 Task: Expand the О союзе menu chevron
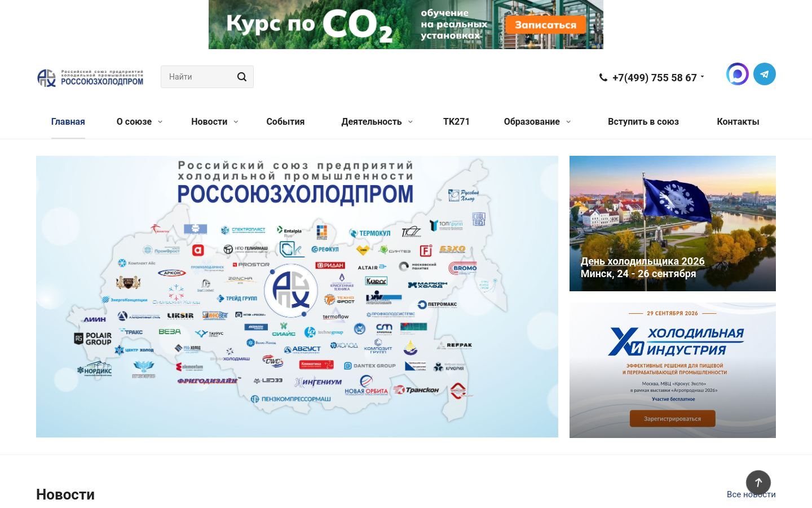(x=160, y=122)
